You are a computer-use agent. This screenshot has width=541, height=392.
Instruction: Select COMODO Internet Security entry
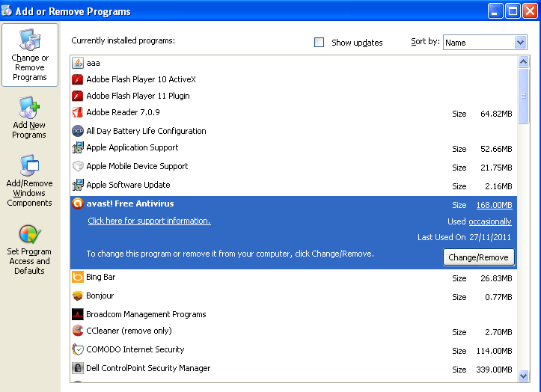[293, 349]
